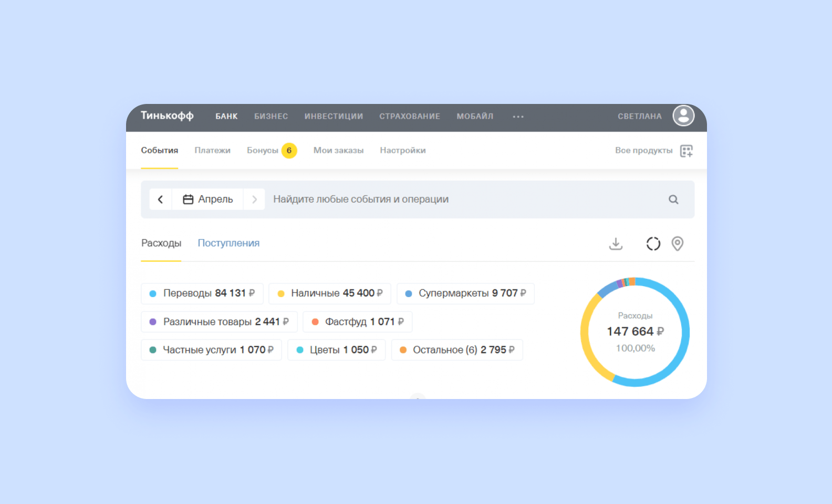This screenshot has width=832, height=504.
Task: Open the БАНК section
Action: coord(226,117)
